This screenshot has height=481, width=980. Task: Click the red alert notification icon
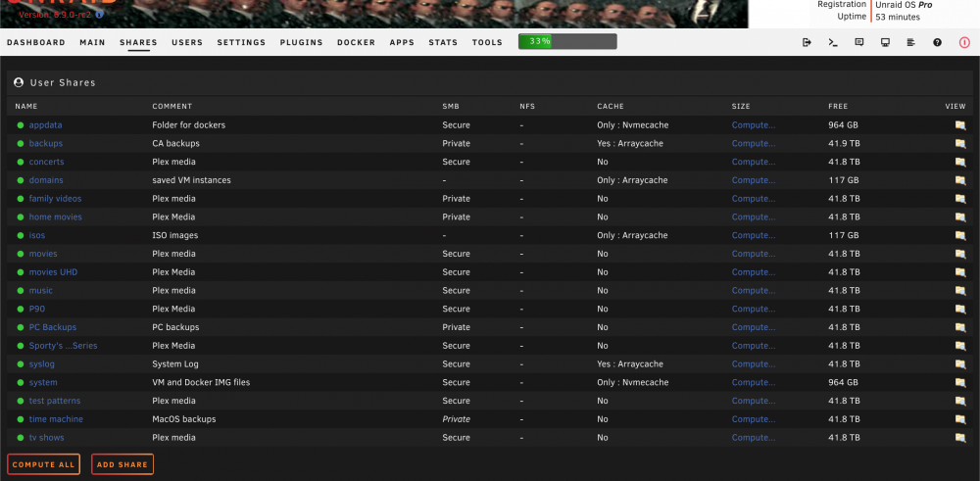click(964, 42)
